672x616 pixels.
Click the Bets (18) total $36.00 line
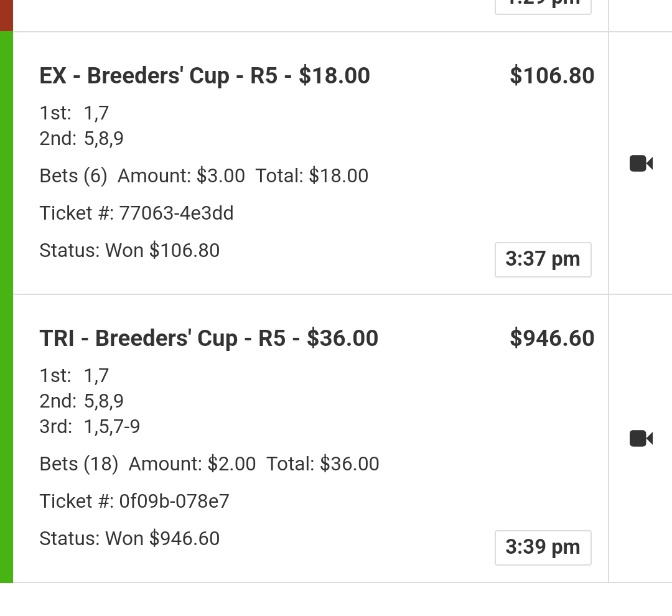click(x=209, y=464)
